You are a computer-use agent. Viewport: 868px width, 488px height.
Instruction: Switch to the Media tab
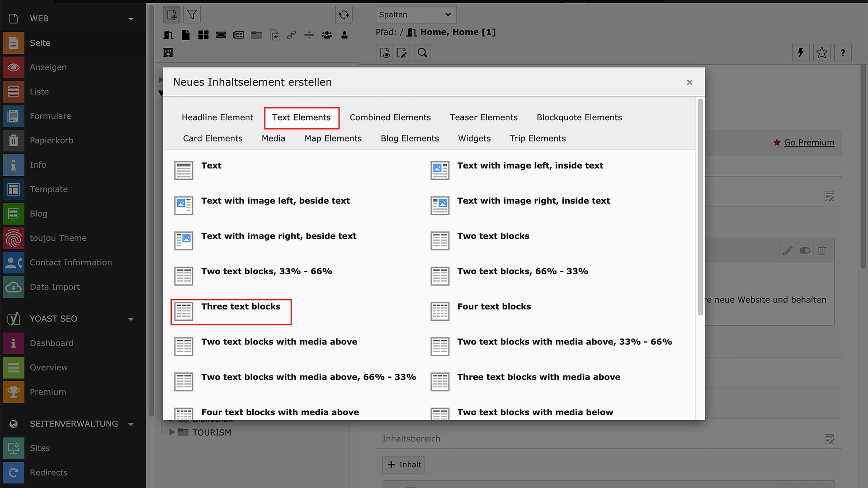(273, 139)
